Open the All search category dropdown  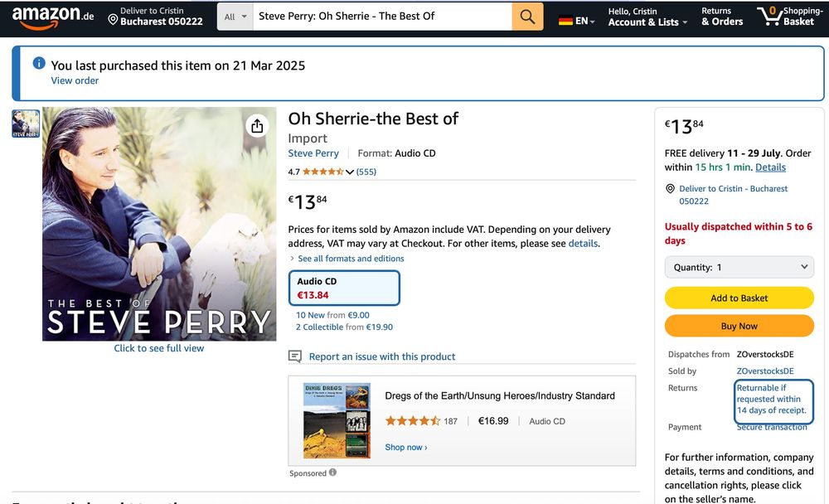(x=235, y=17)
